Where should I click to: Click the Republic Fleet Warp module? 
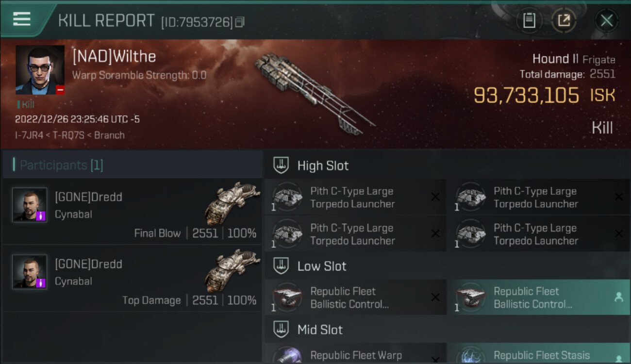click(355, 353)
